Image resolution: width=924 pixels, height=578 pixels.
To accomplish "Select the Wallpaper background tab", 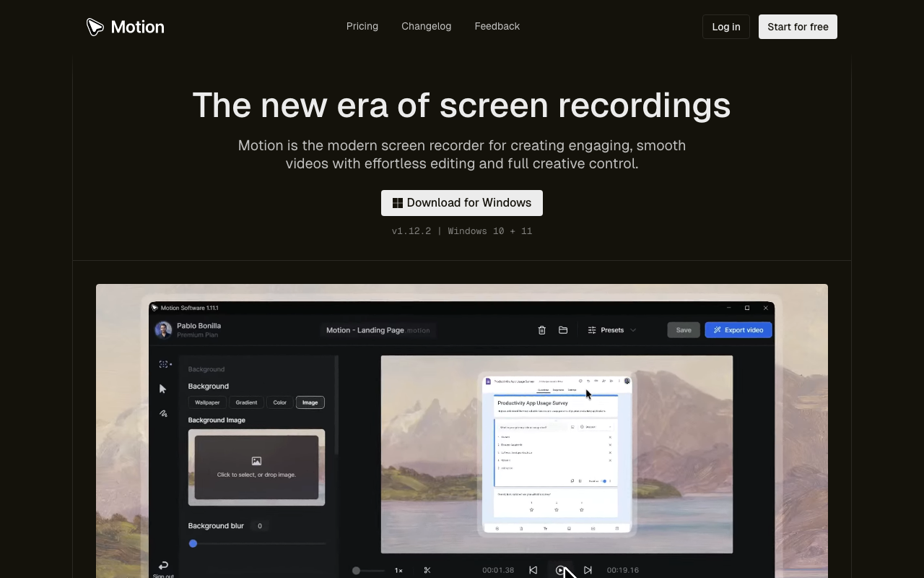I will click(x=207, y=402).
